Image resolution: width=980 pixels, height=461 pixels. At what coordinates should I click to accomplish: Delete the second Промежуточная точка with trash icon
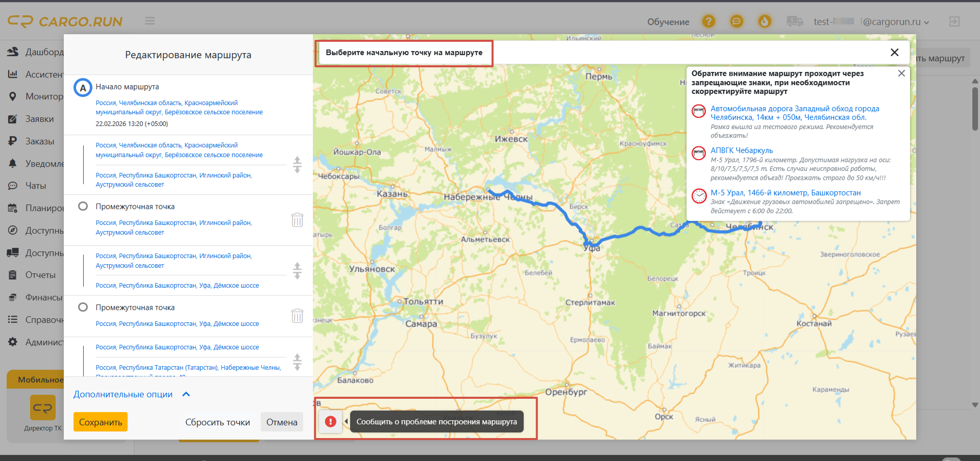coord(297,316)
